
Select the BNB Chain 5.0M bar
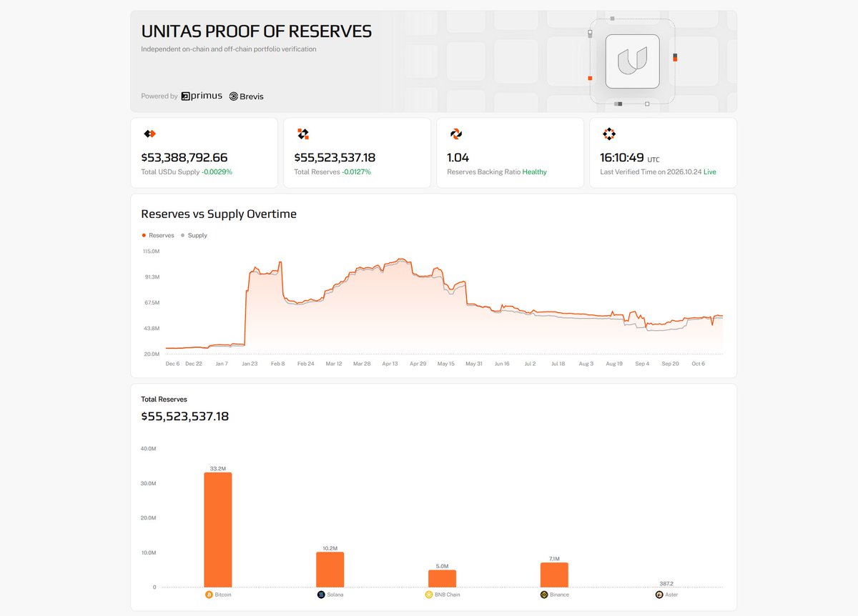pos(443,579)
